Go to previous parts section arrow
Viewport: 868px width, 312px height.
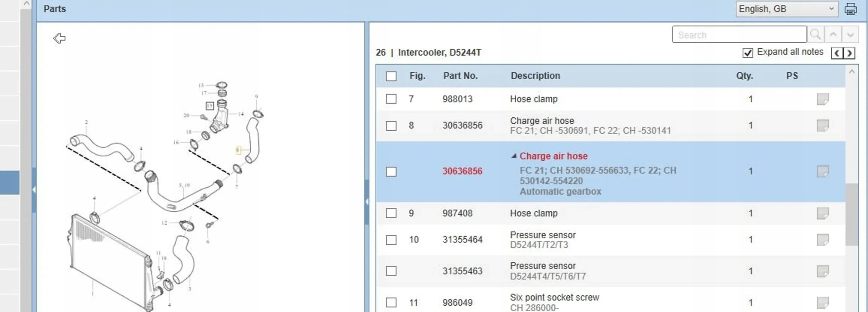coord(837,53)
